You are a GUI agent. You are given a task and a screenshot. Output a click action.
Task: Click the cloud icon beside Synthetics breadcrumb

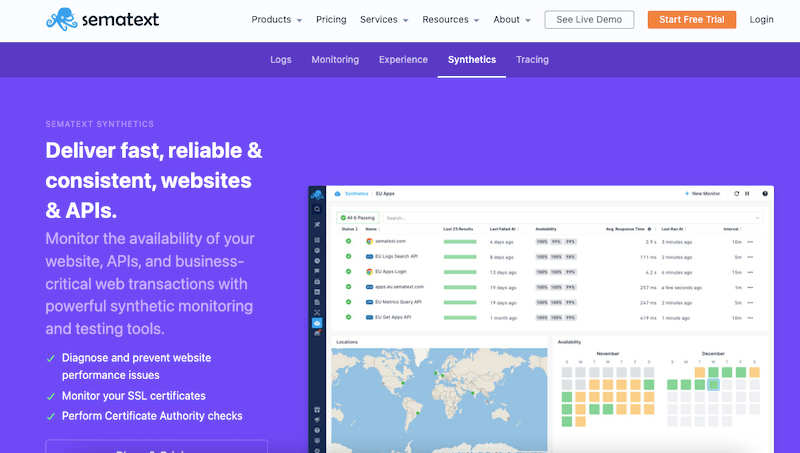click(x=337, y=194)
